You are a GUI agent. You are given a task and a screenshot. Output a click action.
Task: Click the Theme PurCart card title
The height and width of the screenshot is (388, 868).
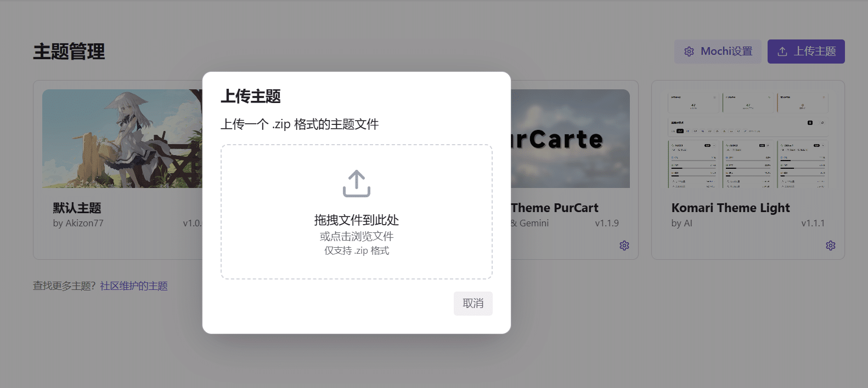(x=555, y=208)
